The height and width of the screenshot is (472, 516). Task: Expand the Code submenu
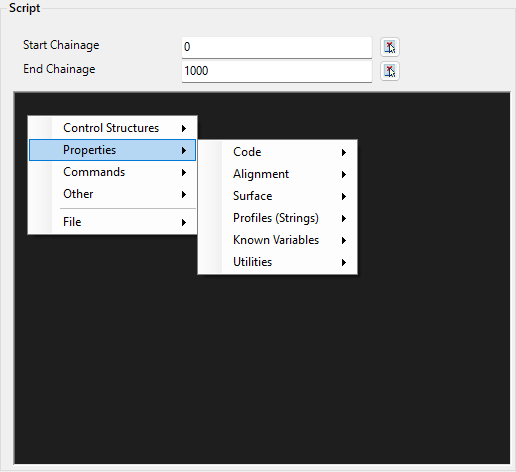point(278,152)
